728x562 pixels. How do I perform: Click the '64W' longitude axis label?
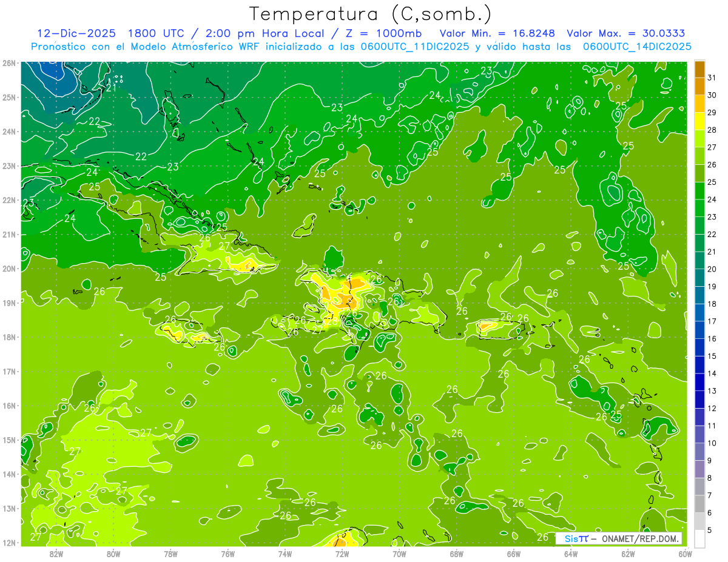point(571,554)
